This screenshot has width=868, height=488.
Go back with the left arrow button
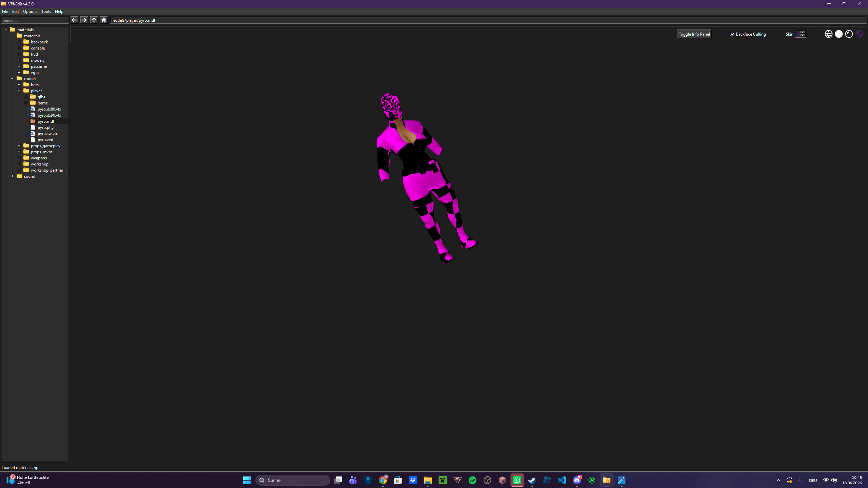(74, 20)
